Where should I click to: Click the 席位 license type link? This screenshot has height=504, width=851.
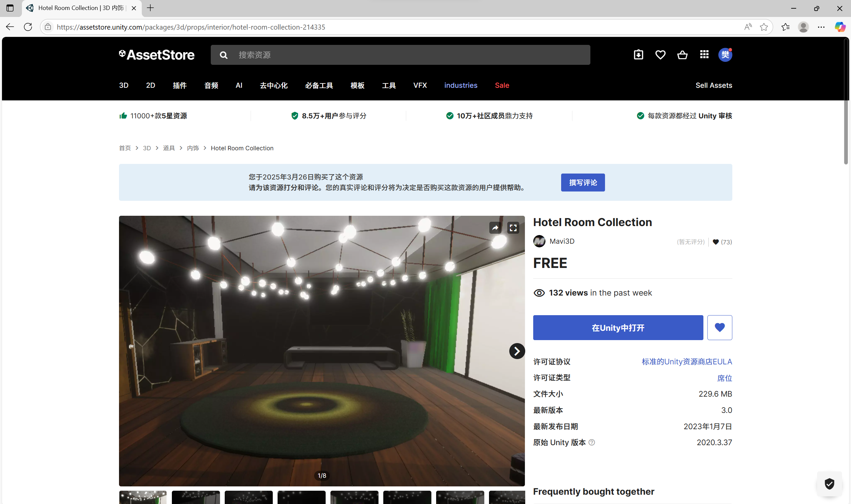pos(724,378)
